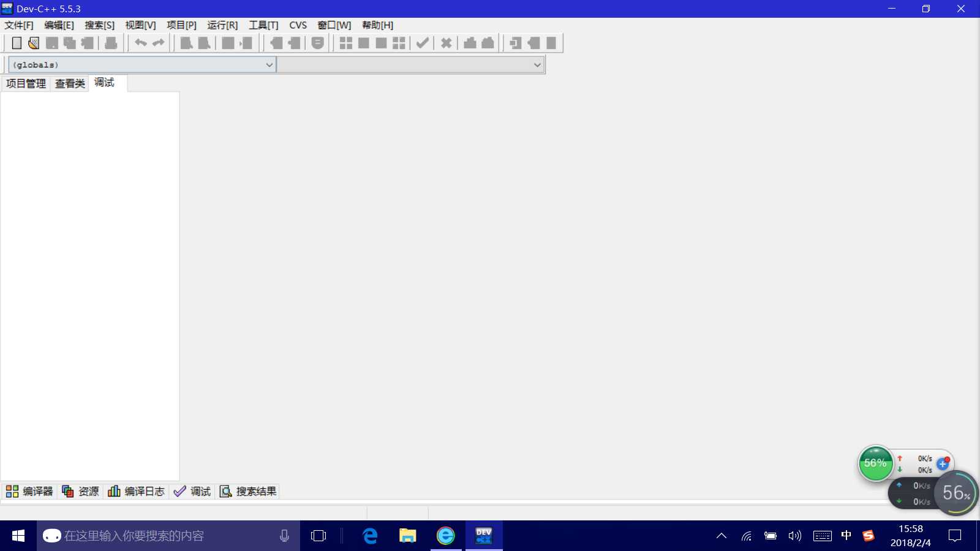Click the greyed-out Close file icon
This screenshot has width=980, height=551.
click(x=88, y=43)
